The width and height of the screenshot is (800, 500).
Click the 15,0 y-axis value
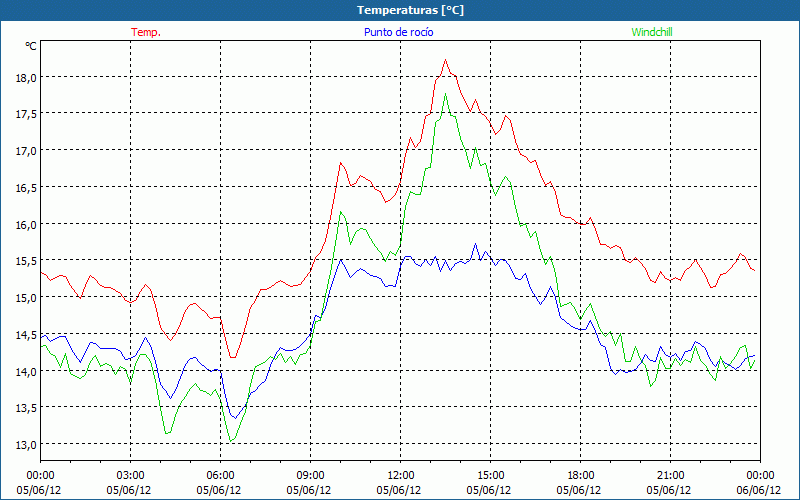click(26, 298)
